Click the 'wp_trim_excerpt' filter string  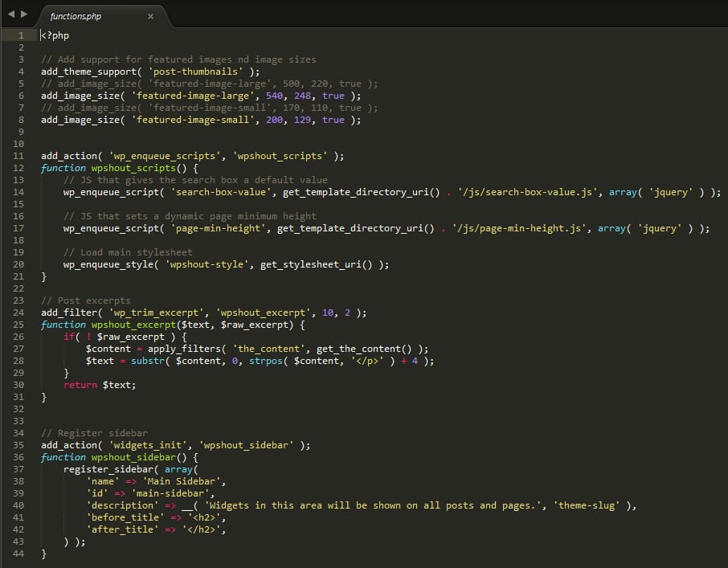point(154,313)
